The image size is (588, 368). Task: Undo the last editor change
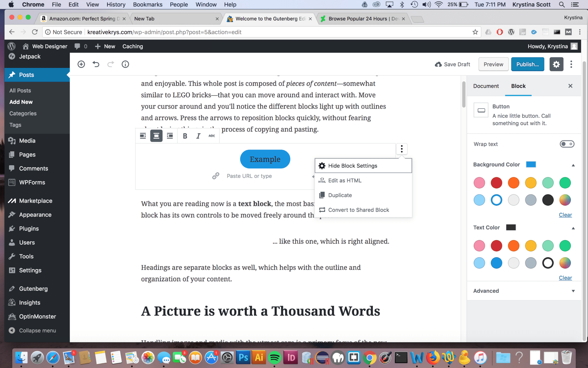click(x=96, y=64)
